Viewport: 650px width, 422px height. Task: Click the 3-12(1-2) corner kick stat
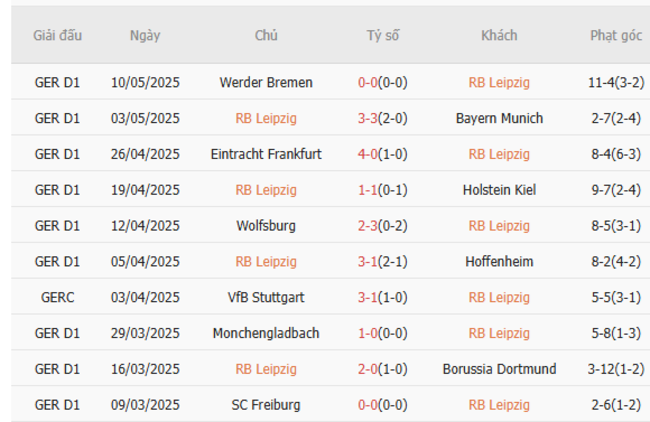click(x=616, y=369)
